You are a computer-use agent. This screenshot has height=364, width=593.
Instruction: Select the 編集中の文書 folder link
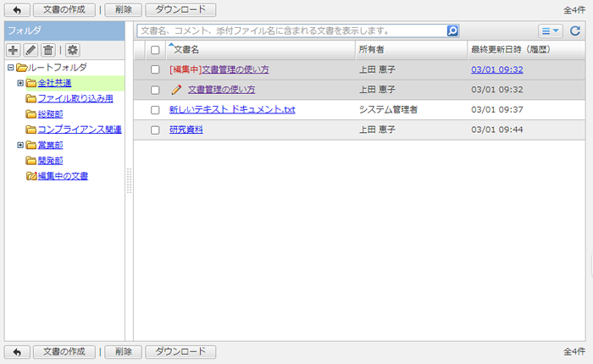point(63,176)
